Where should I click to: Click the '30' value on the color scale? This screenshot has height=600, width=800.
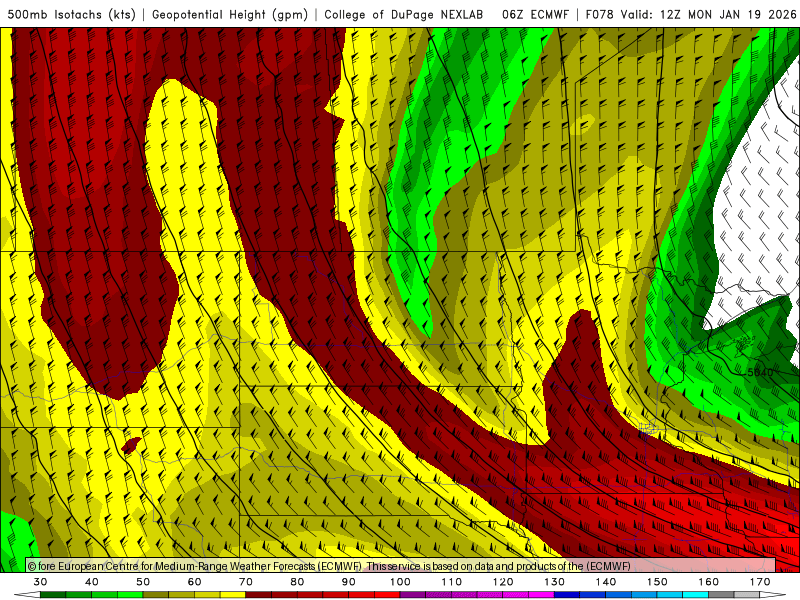click(x=40, y=582)
